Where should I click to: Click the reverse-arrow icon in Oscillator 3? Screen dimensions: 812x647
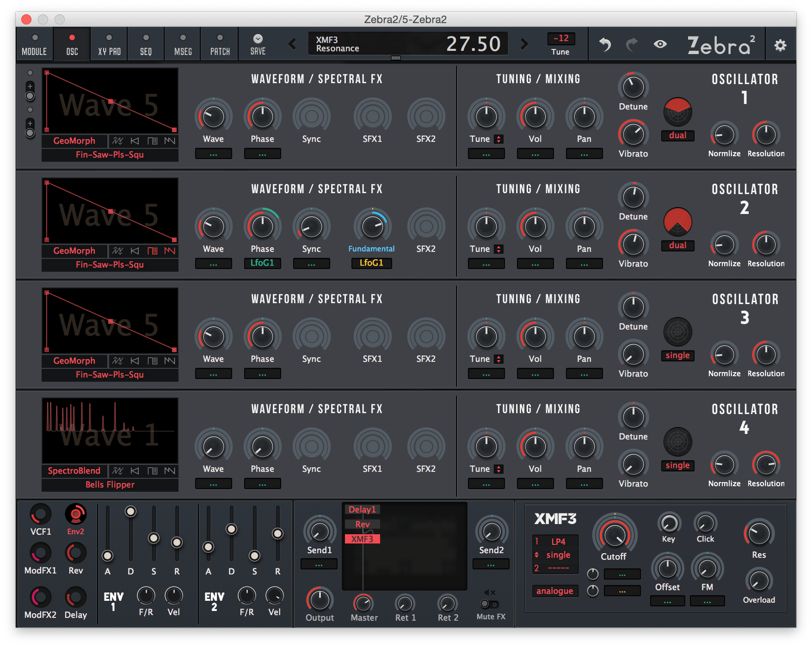[x=135, y=360]
